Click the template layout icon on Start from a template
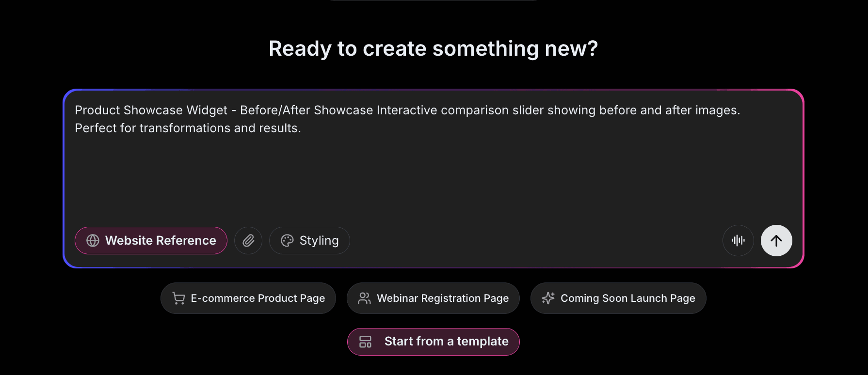The width and height of the screenshot is (868, 375). tap(366, 342)
